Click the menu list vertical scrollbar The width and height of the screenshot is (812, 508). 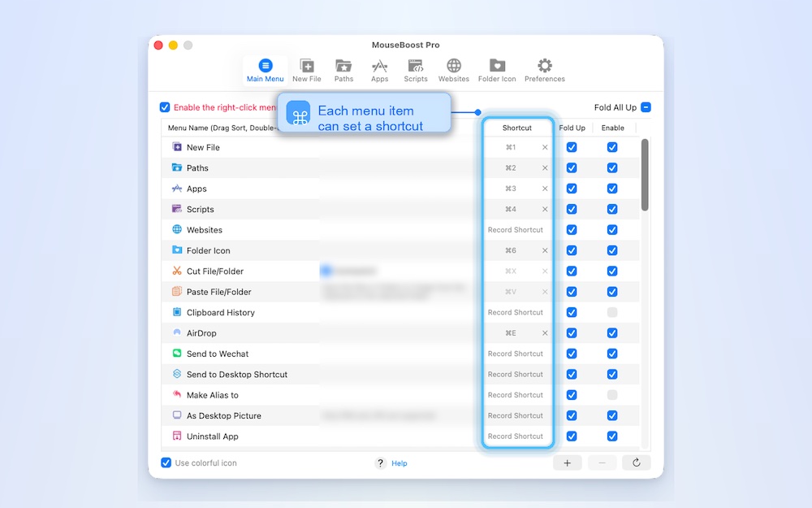(x=645, y=175)
